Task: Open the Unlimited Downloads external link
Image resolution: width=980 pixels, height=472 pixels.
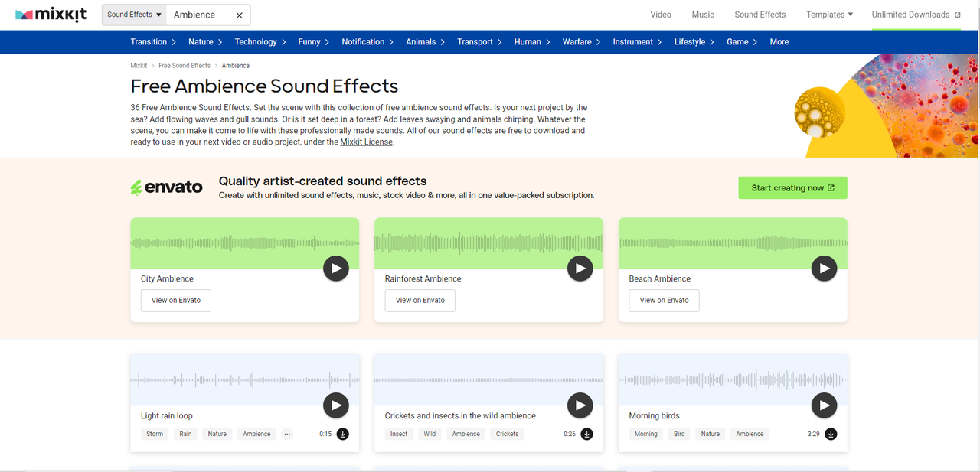Action: coord(916,15)
